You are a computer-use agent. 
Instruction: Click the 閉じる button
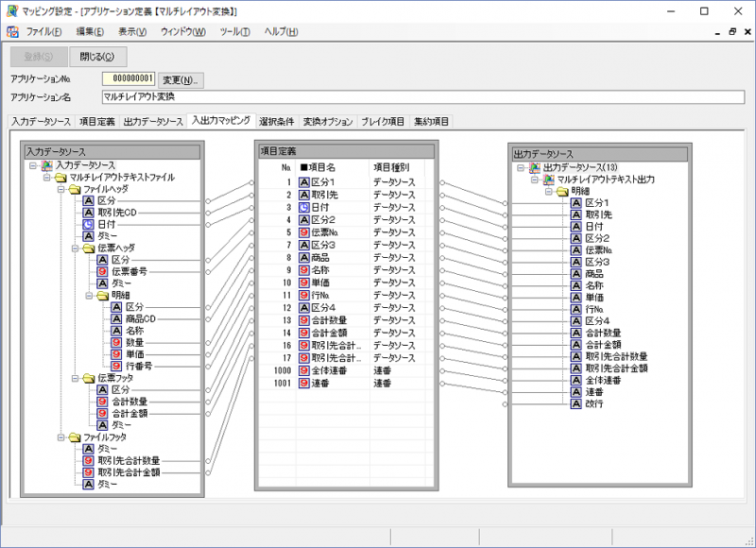point(98,57)
